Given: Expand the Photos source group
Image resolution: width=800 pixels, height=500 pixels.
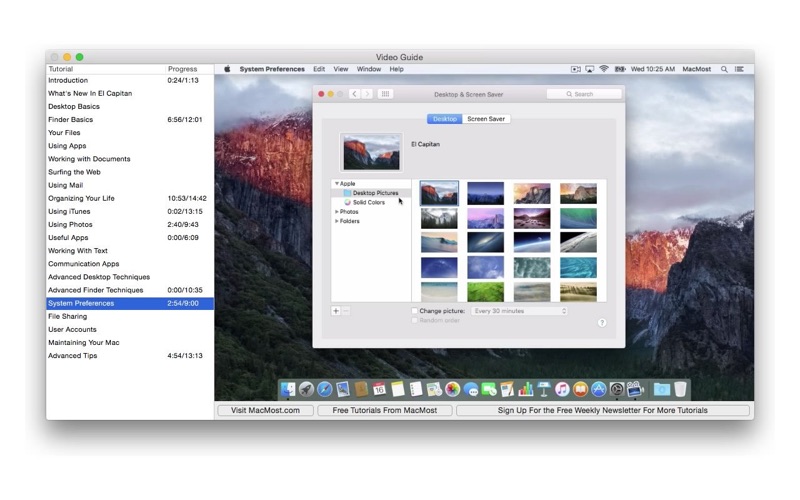Looking at the screenshot, I should (x=337, y=212).
